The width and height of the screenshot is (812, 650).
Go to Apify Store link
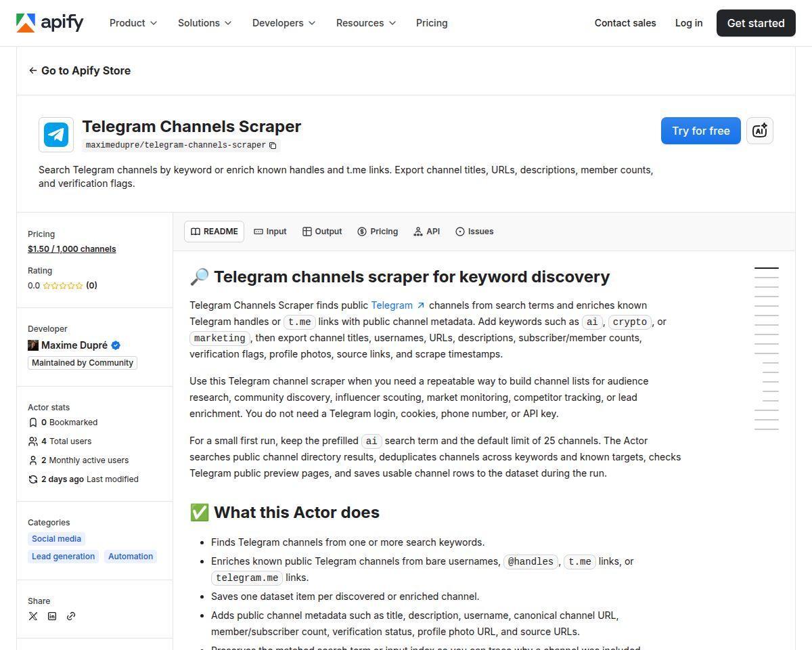[x=80, y=70]
